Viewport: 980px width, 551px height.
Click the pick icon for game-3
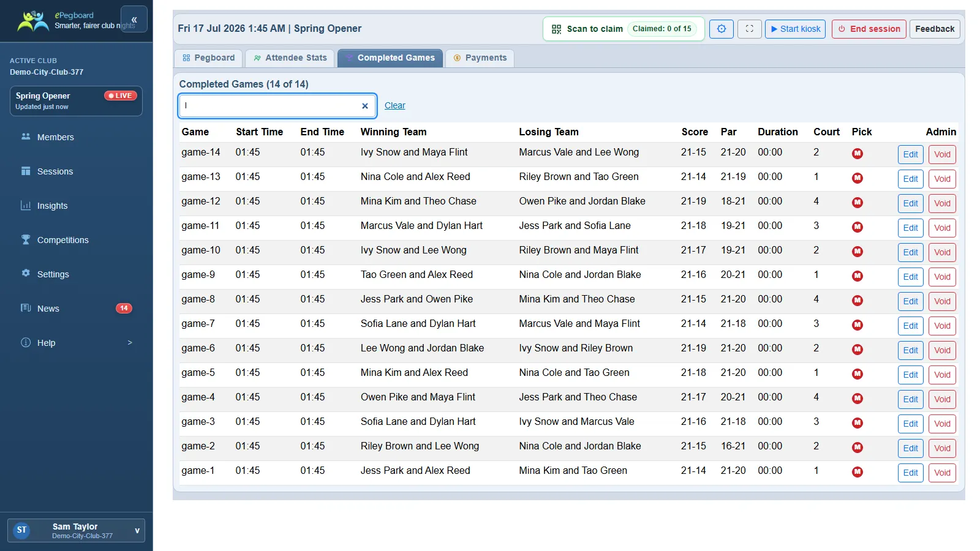pos(858,423)
